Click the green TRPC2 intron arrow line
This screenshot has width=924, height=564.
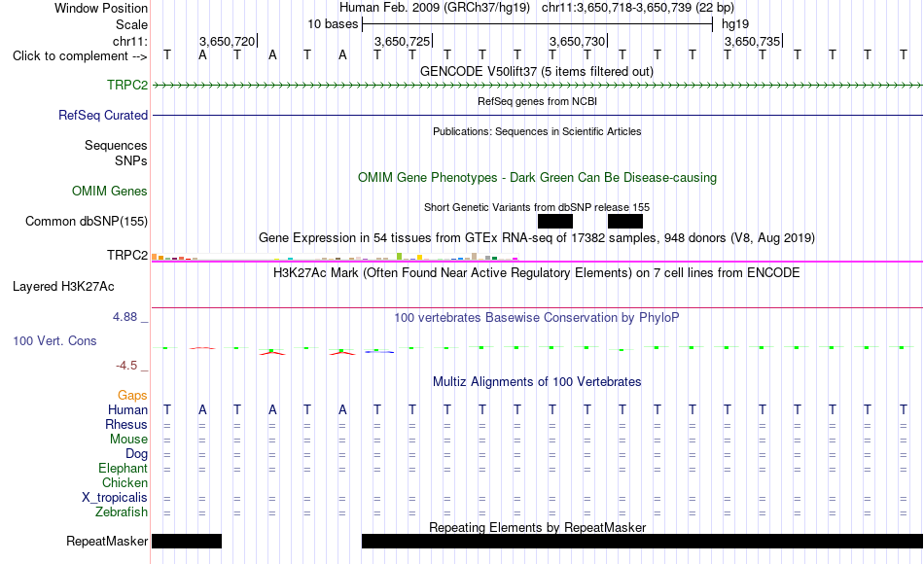point(537,86)
